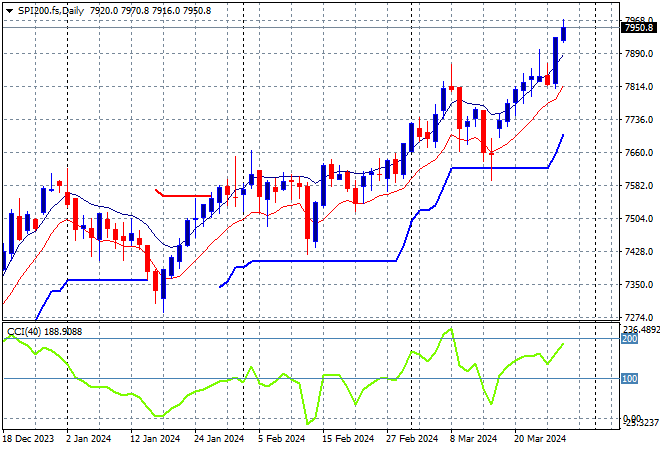Screen dimensions: 660x450
Task: Click the 27 Feb 2024 date label
Action: click(412, 439)
